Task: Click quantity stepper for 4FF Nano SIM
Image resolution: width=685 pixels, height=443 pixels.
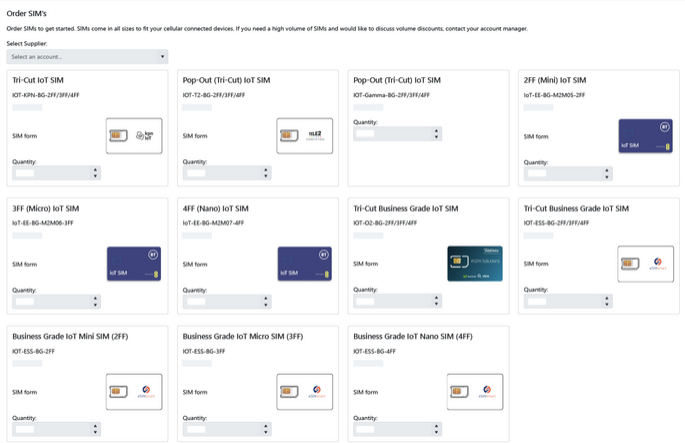Action: point(265,300)
